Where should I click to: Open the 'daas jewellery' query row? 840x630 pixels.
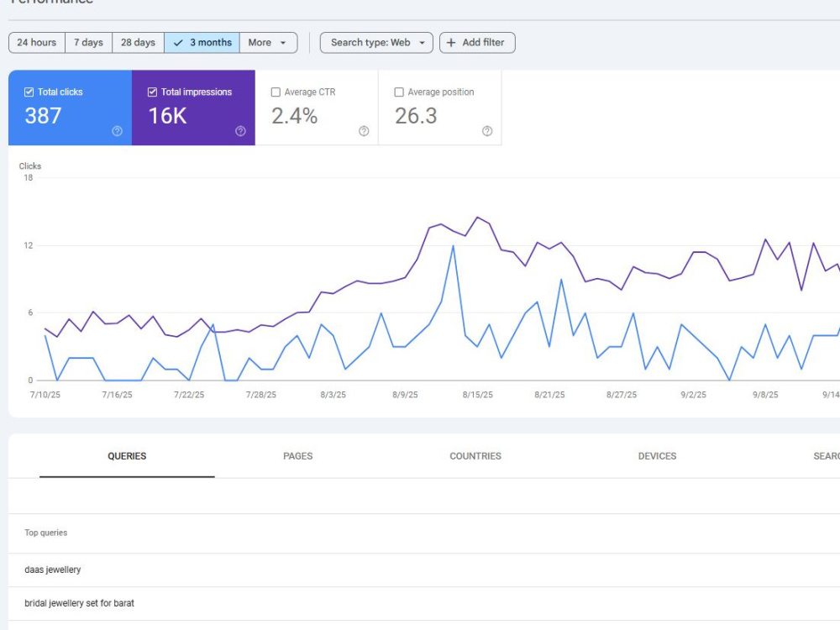(423, 570)
